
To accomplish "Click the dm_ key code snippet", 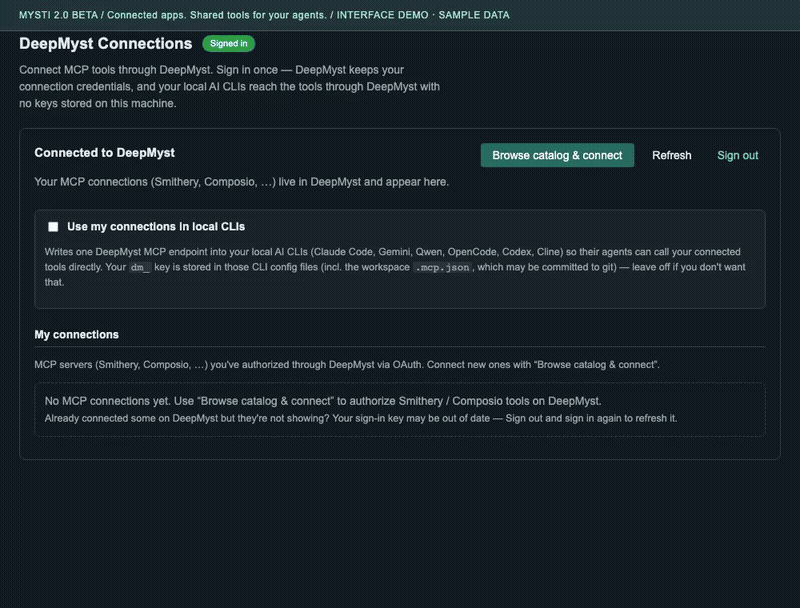I will (x=139, y=267).
